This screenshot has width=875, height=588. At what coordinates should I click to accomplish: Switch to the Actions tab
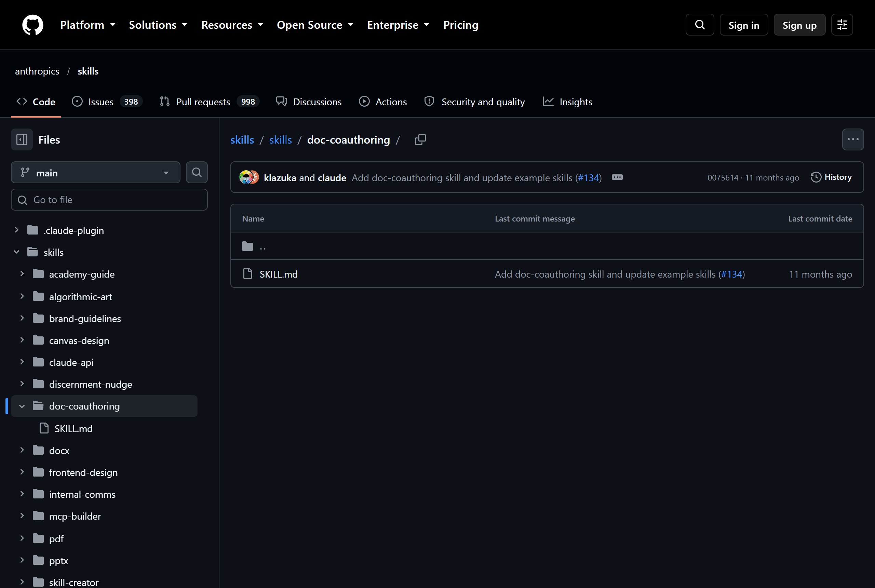click(383, 102)
